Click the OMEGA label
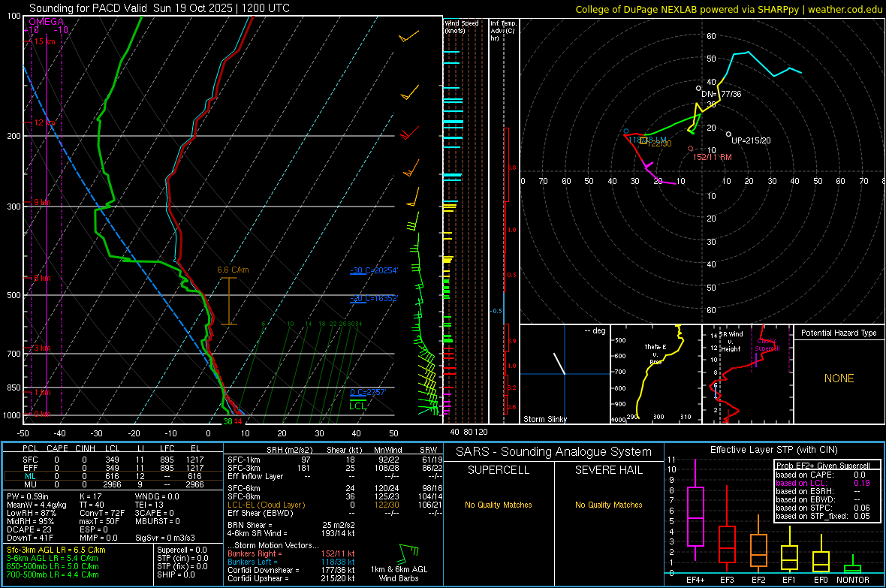The height and width of the screenshot is (588, 886). point(46,22)
